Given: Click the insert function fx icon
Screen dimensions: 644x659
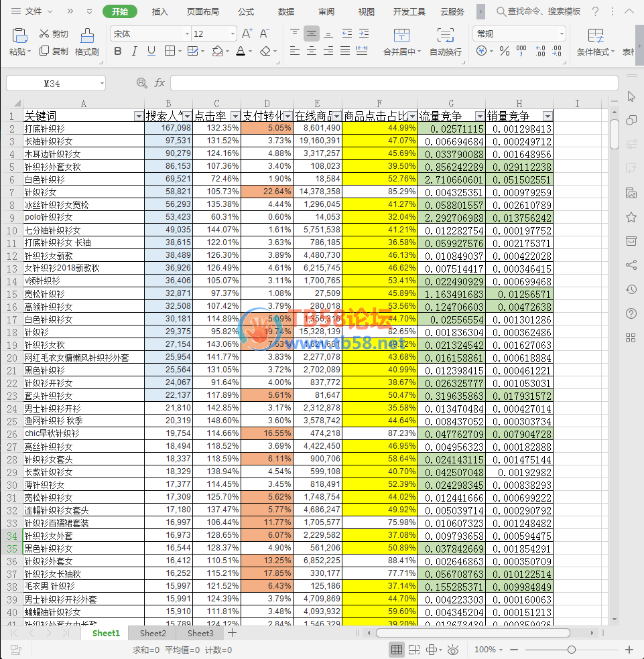Looking at the screenshot, I should [x=159, y=83].
